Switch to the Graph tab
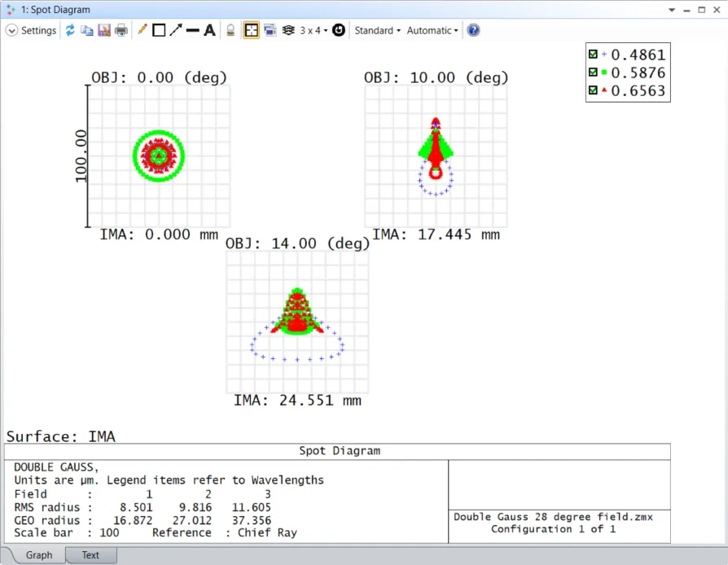728x565 pixels. click(x=39, y=555)
